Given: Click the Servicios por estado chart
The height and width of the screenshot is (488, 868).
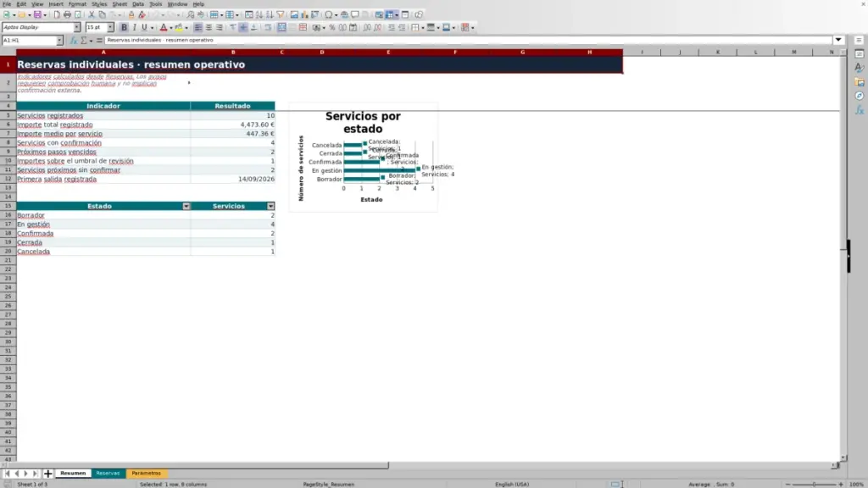Looking at the screenshot, I should 363,157.
